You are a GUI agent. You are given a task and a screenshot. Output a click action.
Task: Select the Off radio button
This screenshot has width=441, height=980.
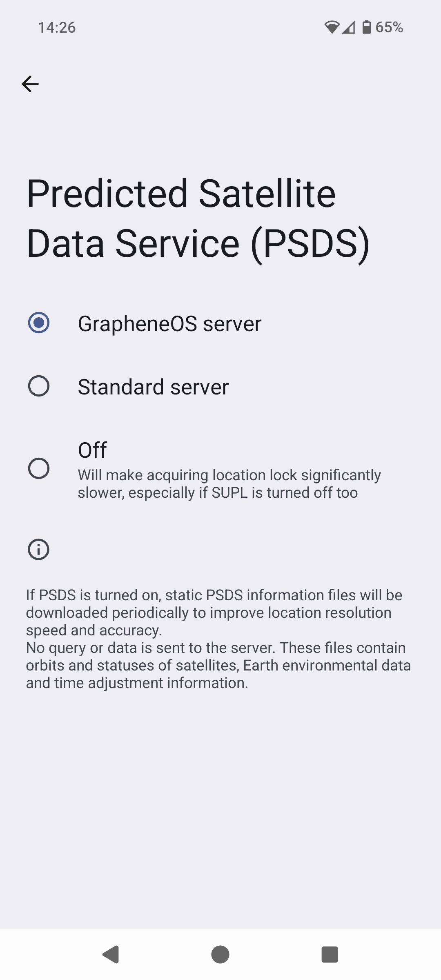pos(39,468)
